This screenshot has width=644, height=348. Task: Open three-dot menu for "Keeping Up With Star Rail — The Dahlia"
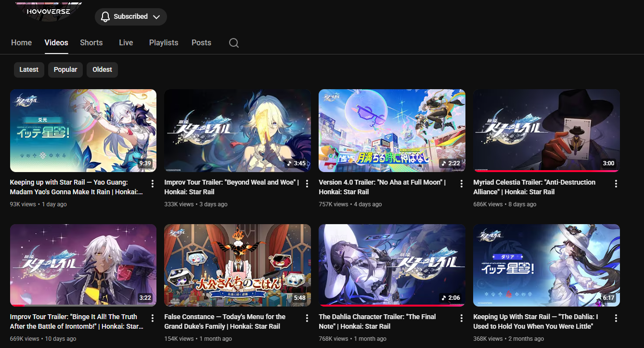(616, 318)
